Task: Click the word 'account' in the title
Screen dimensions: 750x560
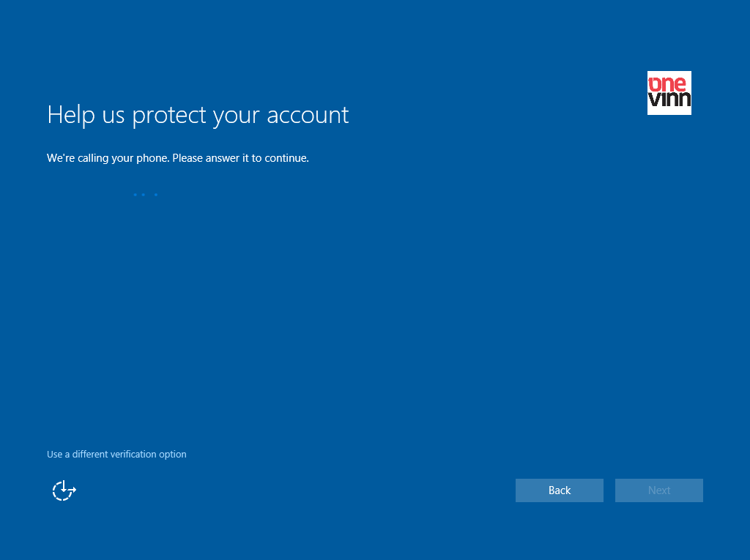Action: coord(308,115)
